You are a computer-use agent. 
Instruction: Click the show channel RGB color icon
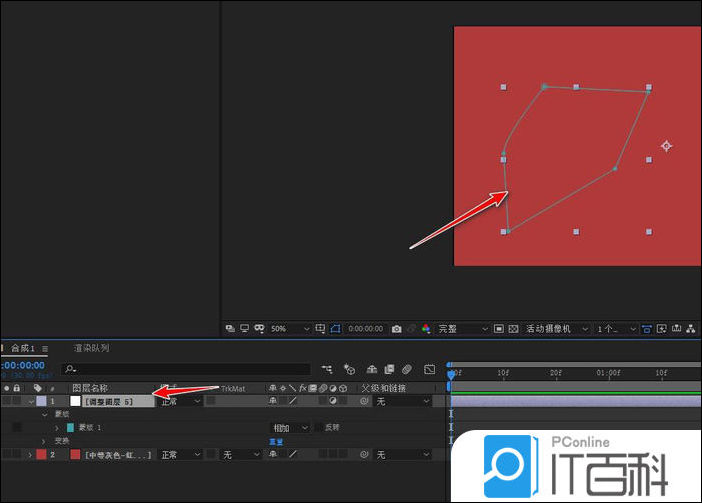point(425,328)
